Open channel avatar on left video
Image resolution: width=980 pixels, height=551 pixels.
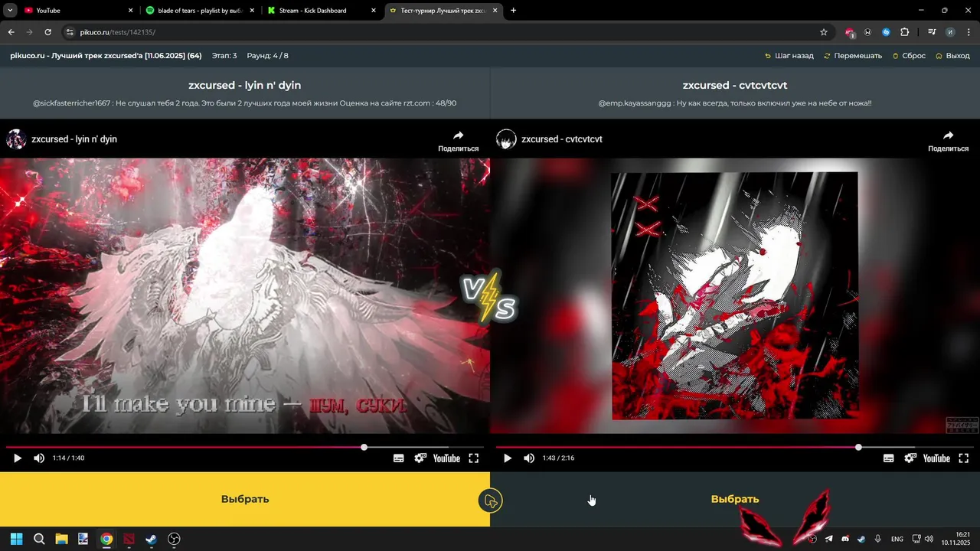click(x=16, y=139)
